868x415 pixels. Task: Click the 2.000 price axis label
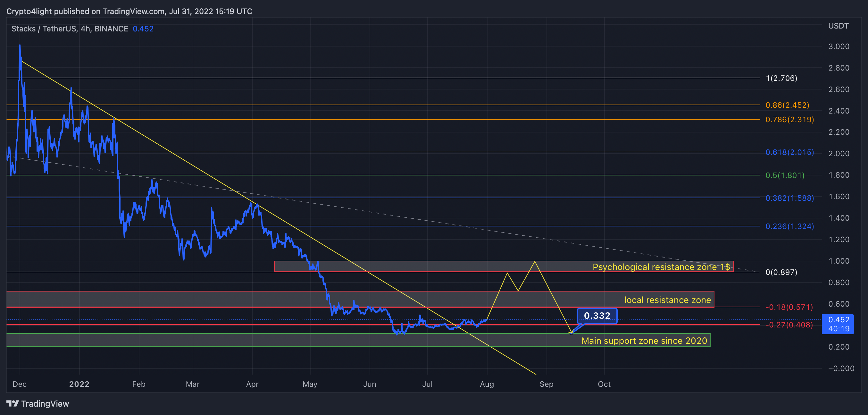pos(839,154)
